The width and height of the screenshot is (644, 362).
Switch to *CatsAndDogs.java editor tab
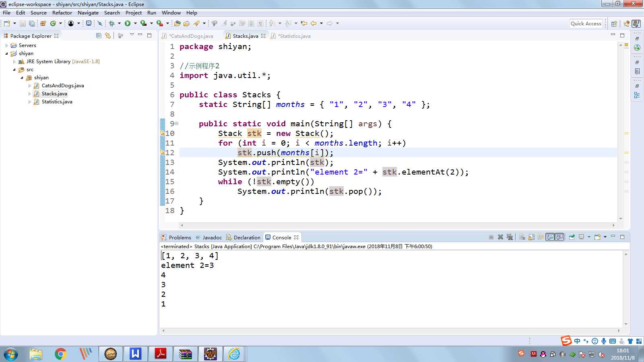[x=191, y=36]
